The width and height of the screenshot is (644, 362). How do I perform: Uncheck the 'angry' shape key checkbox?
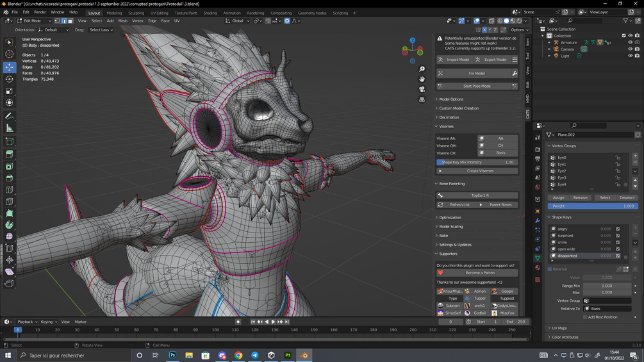point(618,229)
